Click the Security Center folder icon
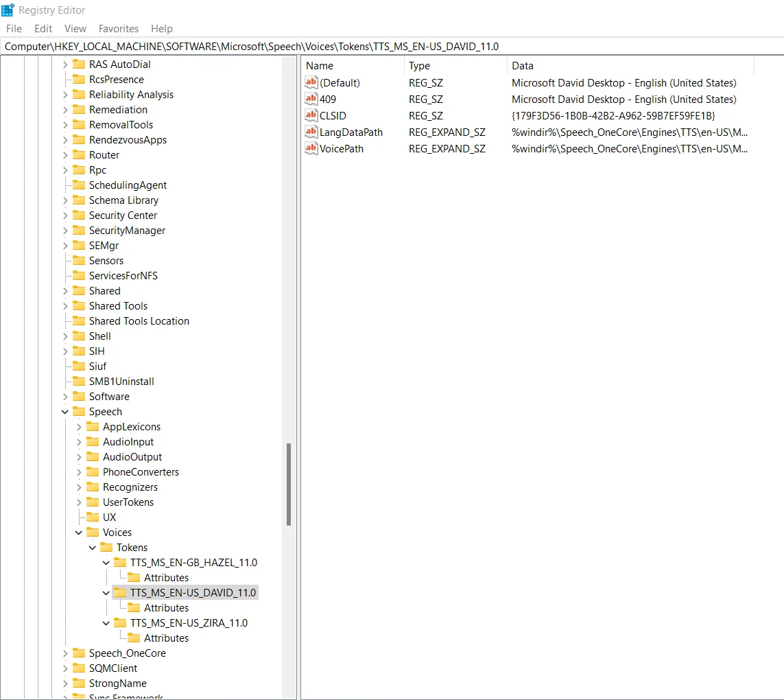The width and height of the screenshot is (784, 700). click(x=79, y=215)
